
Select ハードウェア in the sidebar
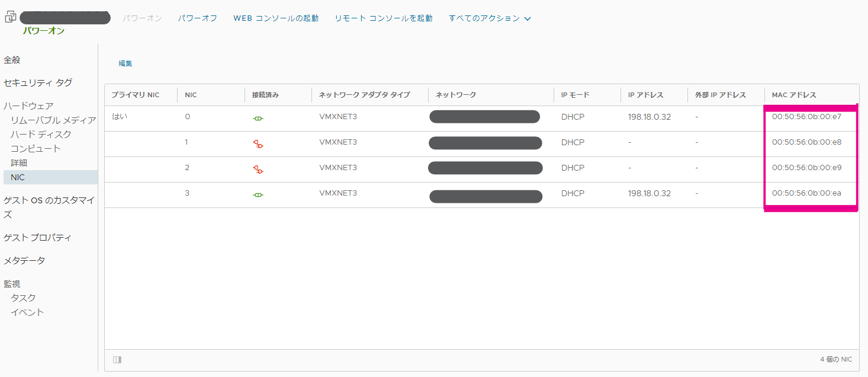click(28, 106)
